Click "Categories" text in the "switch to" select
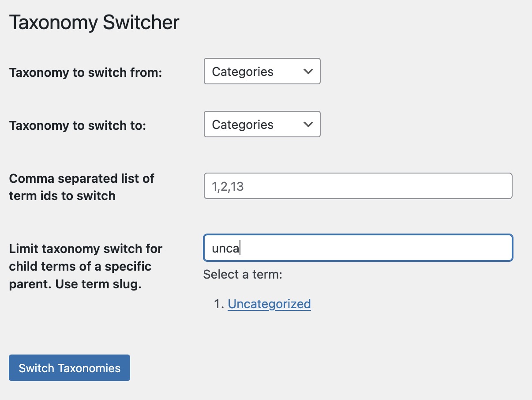This screenshot has width=532, height=400. click(243, 125)
